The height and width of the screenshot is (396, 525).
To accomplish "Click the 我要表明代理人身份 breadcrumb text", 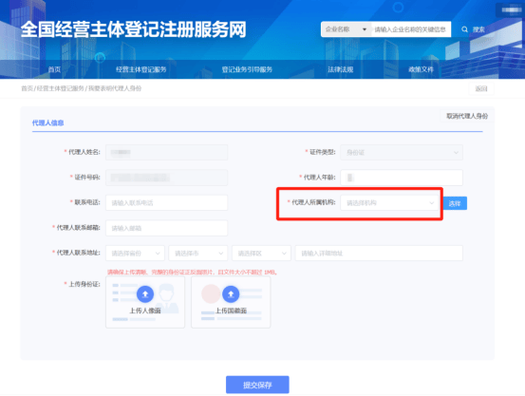I will click(x=115, y=88).
